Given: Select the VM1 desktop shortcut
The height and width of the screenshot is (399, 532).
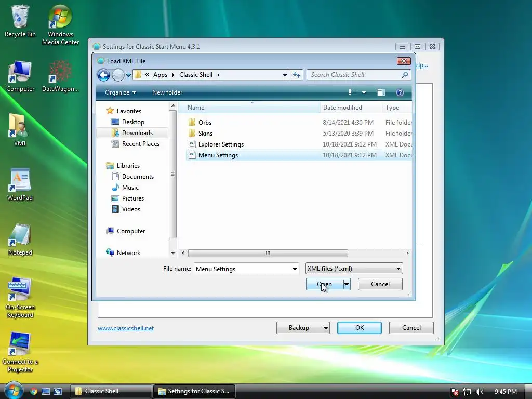Looking at the screenshot, I should [x=20, y=130].
